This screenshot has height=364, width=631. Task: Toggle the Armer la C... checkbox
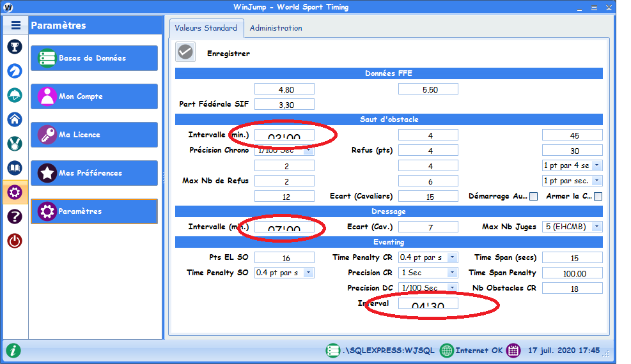[598, 197]
